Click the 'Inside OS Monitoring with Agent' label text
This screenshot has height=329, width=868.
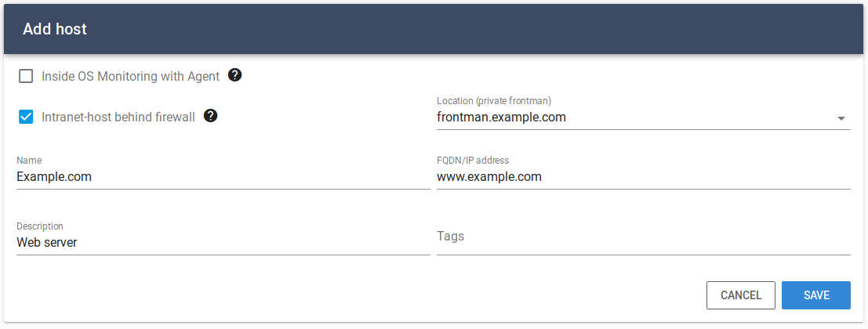click(x=131, y=76)
